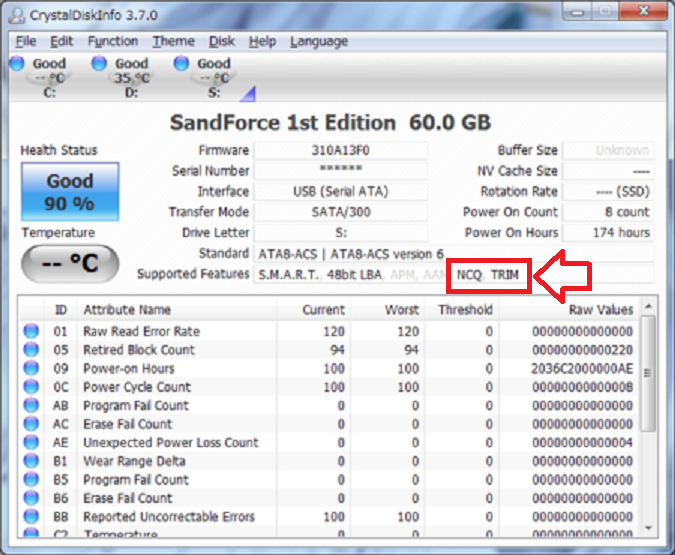The height and width of the screenshot is (555, 675).
Task: Open the Help menu
Action: [x=262, y=41]
